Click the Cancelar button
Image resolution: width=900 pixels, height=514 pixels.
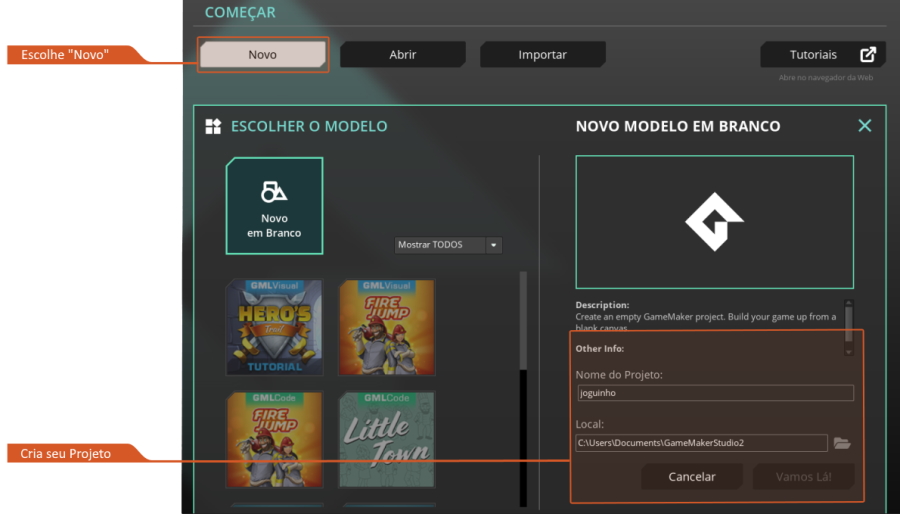tap(692, 477)
